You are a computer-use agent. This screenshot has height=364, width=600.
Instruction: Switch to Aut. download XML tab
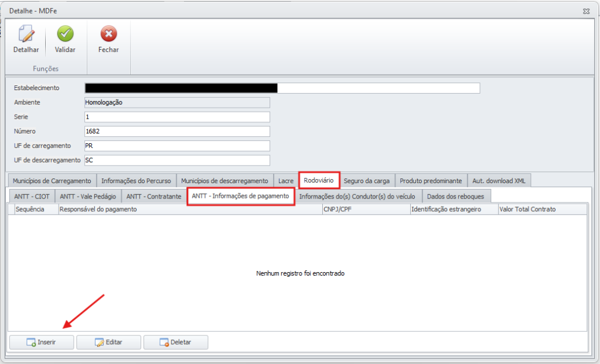click(x=499, y=181)
